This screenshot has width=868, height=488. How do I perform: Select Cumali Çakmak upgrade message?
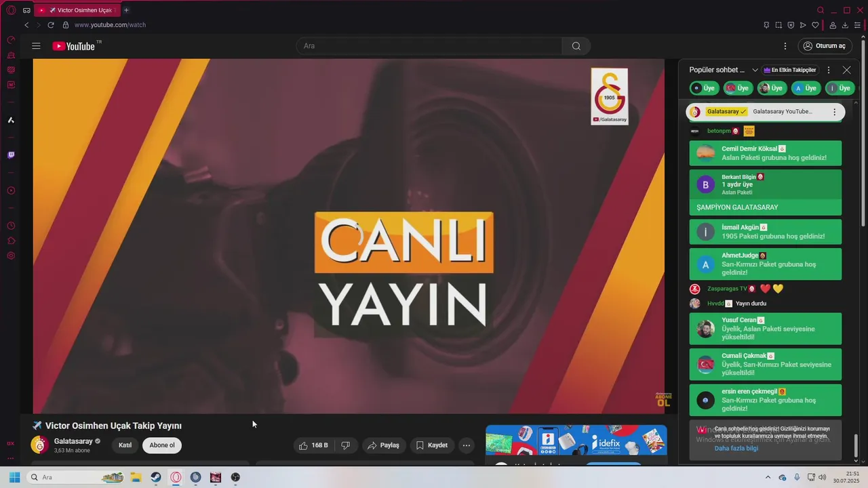766,365
